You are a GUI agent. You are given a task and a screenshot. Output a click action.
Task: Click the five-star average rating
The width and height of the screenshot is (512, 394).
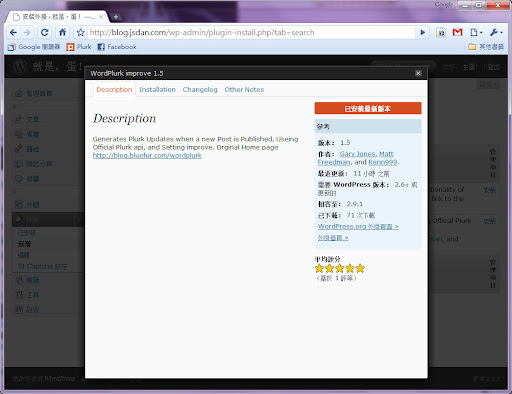(340, 268)
